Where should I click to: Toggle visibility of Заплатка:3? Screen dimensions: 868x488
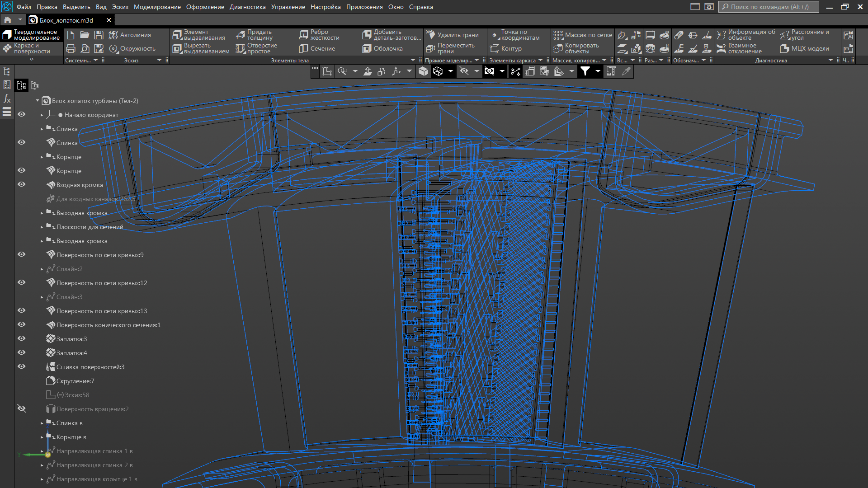(x=21, y=338)
